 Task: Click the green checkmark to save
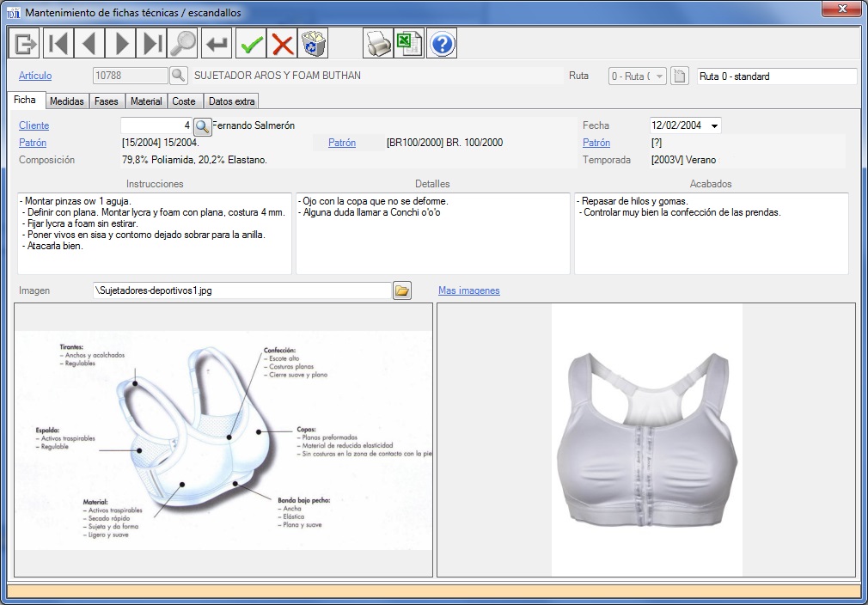(x=251, y=43)
